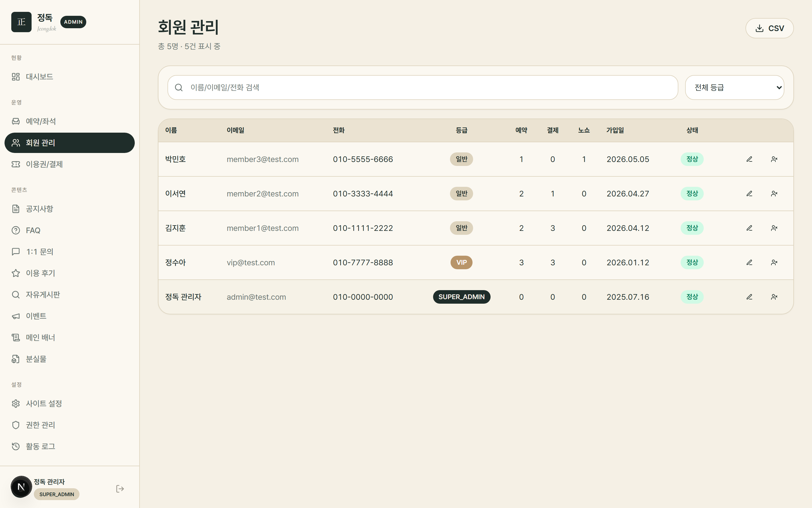Click the logout icon beside 정독 관리자
This screenshot has width=812, height=508.
pyautogui.click(x=120, y=489)
